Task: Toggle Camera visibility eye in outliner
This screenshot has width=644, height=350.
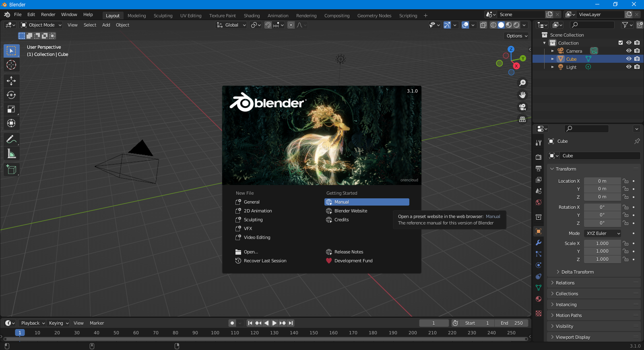Action: pos(629,51)
